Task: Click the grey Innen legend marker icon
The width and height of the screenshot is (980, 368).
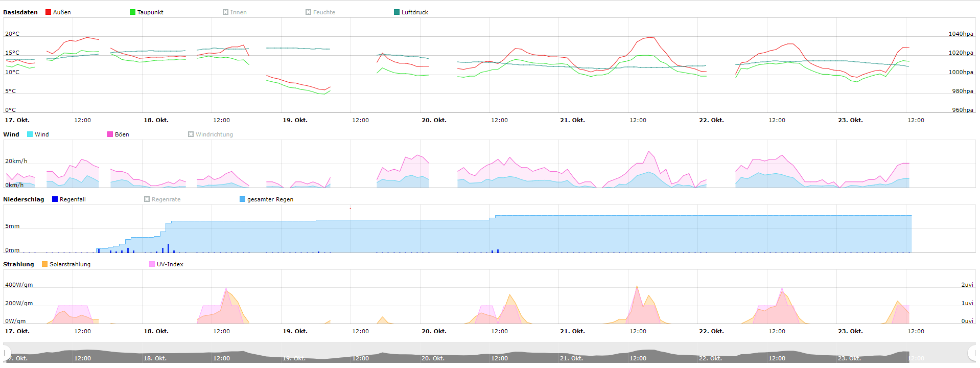Action: click(x=225, y=12)
